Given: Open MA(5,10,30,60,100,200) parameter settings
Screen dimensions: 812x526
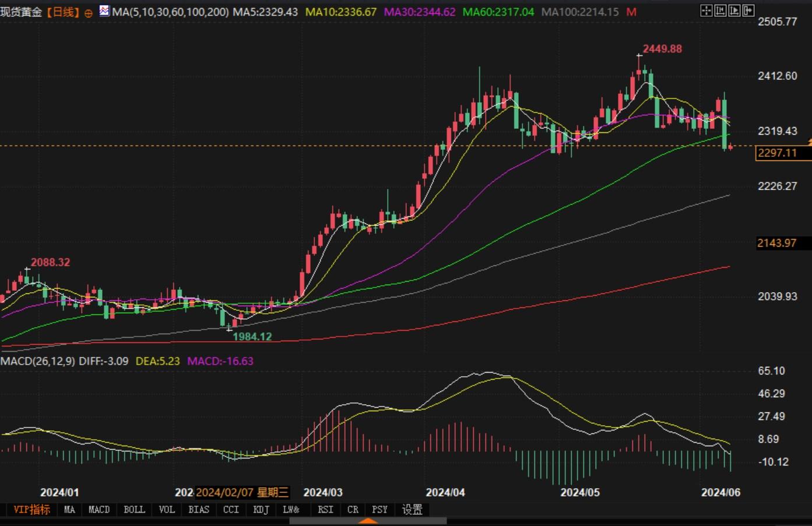Looking at the screenshot, I should (170, 12).
